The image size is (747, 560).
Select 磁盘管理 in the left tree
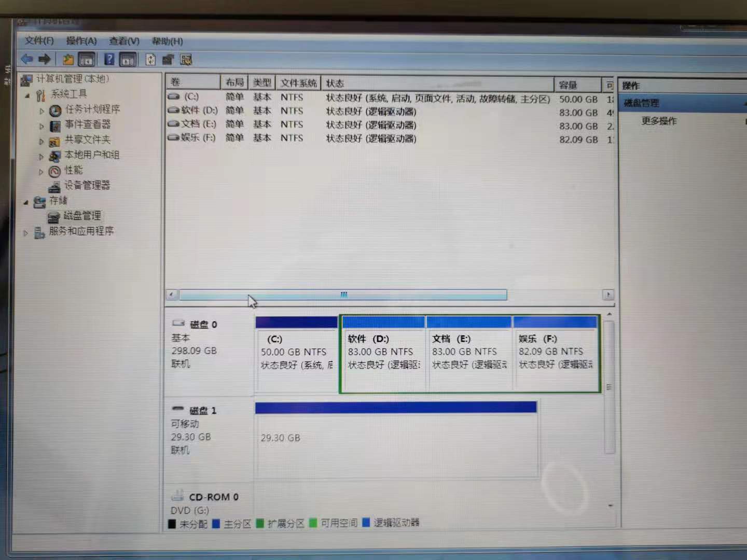pyautogui.click(x=82, y=216)
